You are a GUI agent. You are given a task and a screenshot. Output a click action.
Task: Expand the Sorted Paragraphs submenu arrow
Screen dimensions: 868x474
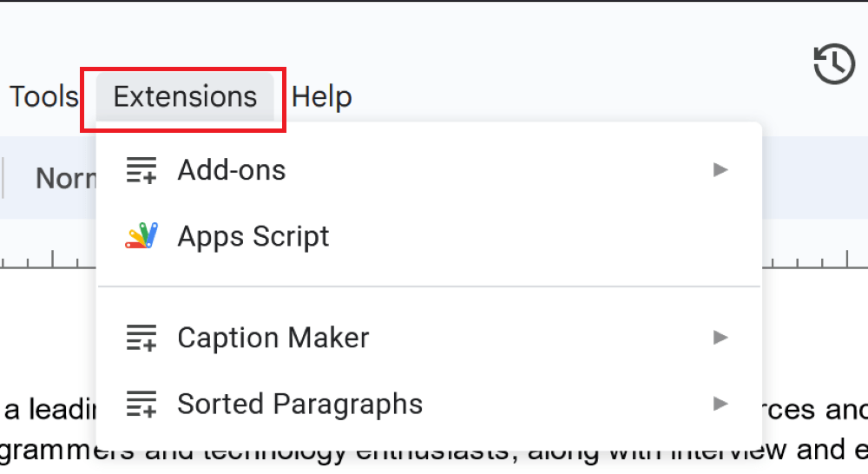tap(720, 404)
